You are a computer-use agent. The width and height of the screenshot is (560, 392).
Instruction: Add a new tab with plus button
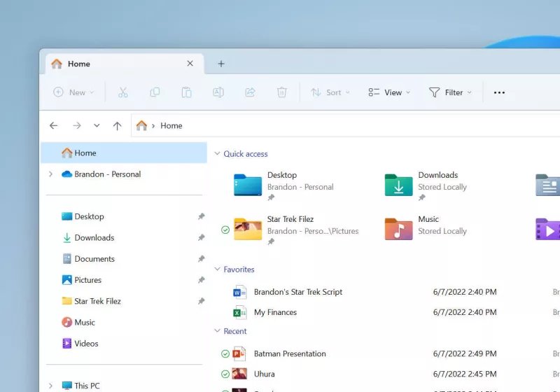tap(221, 64)
